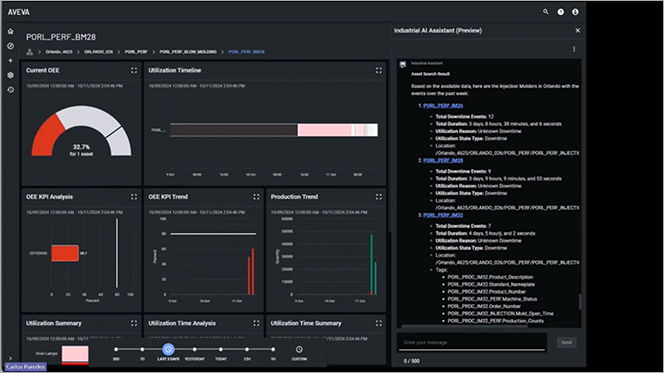Select the 30D time range point
The height and width of the screenshot is (373, 664).
coord(116,349)
